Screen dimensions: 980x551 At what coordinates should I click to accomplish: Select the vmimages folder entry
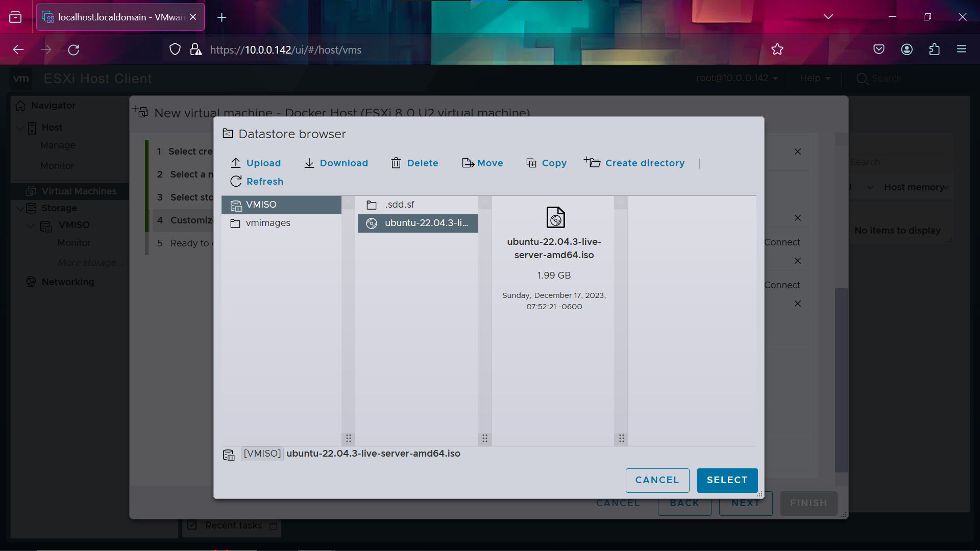(x=281, y=223)
